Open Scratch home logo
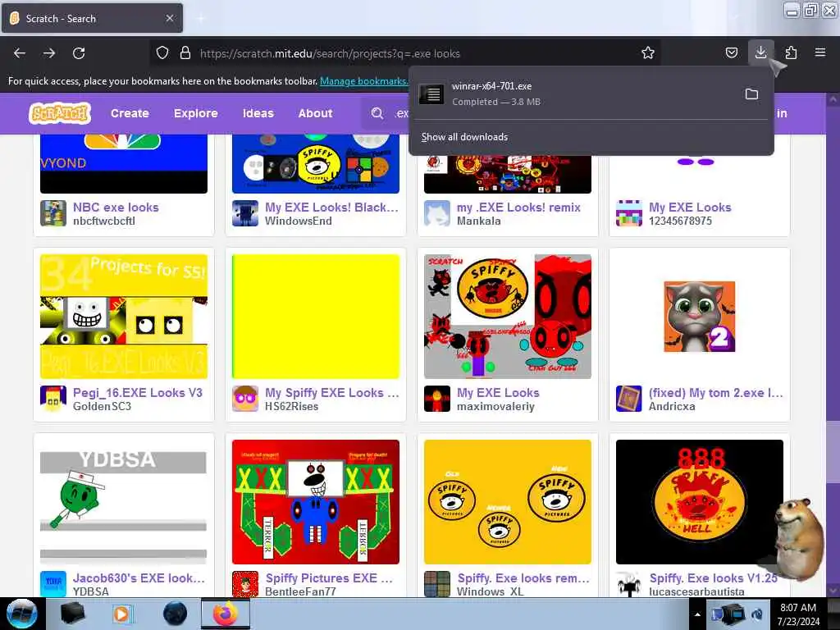 tap(59, 113)
